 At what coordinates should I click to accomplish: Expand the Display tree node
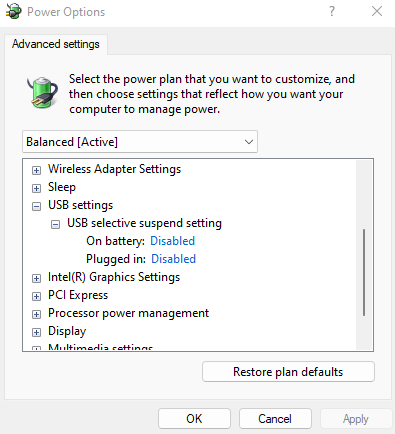pos(36,332)
